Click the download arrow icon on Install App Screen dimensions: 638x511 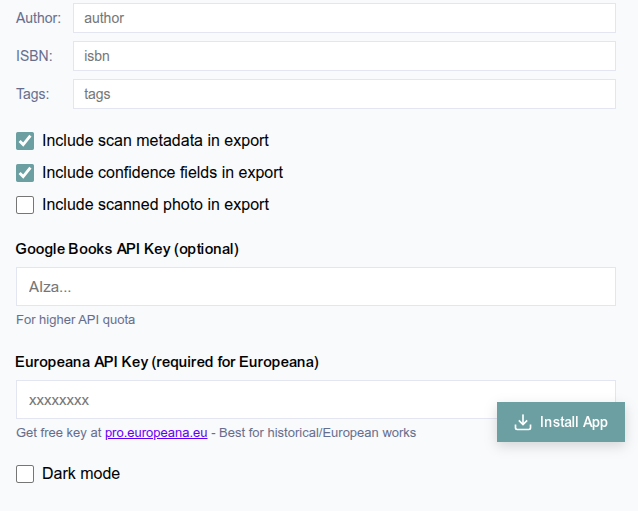pos(523,422)
